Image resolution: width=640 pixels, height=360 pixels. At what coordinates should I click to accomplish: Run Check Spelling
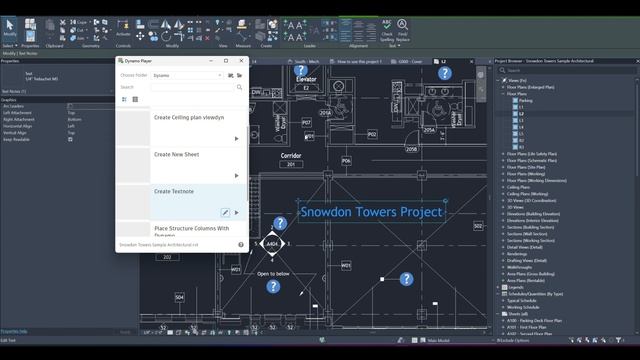[x=387, y=30]
